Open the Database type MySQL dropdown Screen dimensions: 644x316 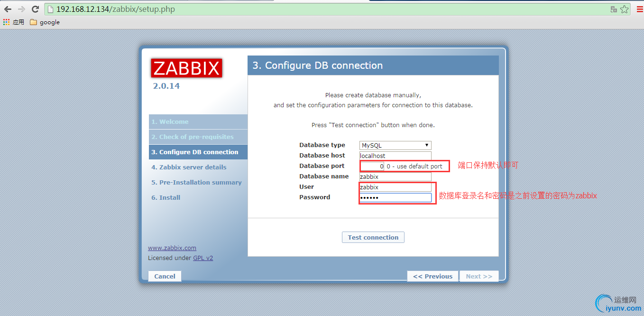point(396,145)
